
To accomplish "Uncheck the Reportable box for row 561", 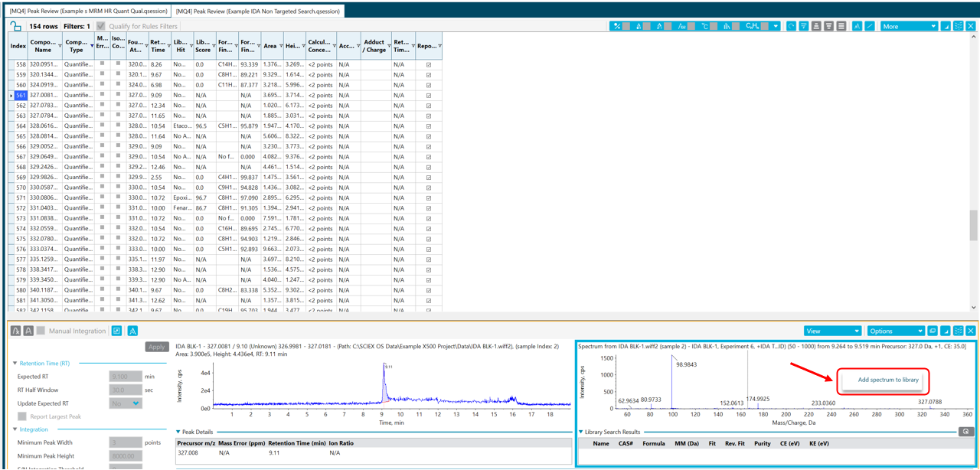I will 429,96.
